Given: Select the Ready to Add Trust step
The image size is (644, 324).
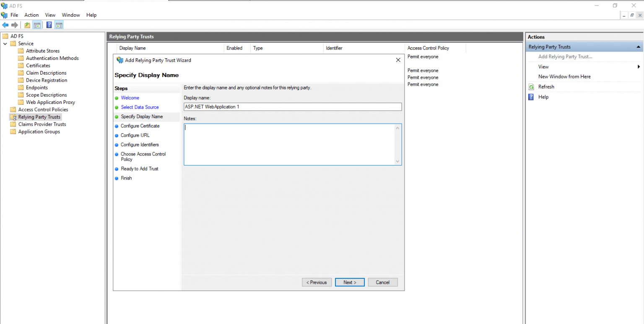Looking at the screenshot, I should click(x=139, y=168).
